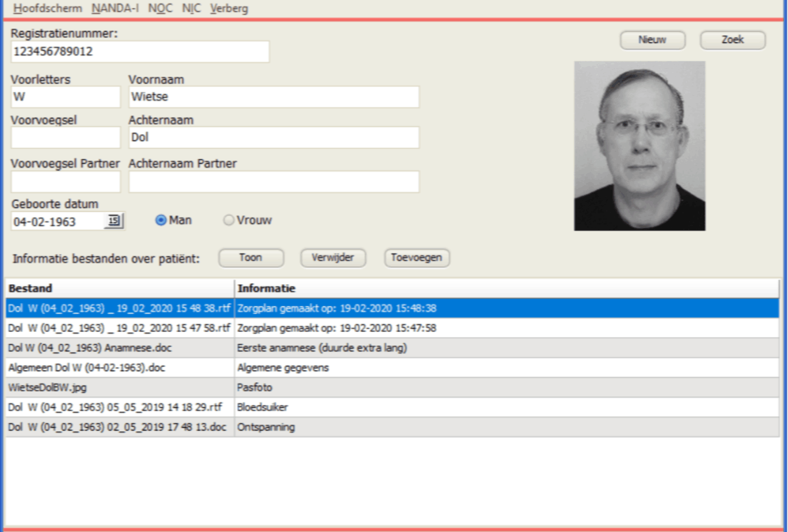Image resolution: width=788 pixels, height=532 pixels.
Task: Click the Verberg menu item
Action: pos(229,8)
